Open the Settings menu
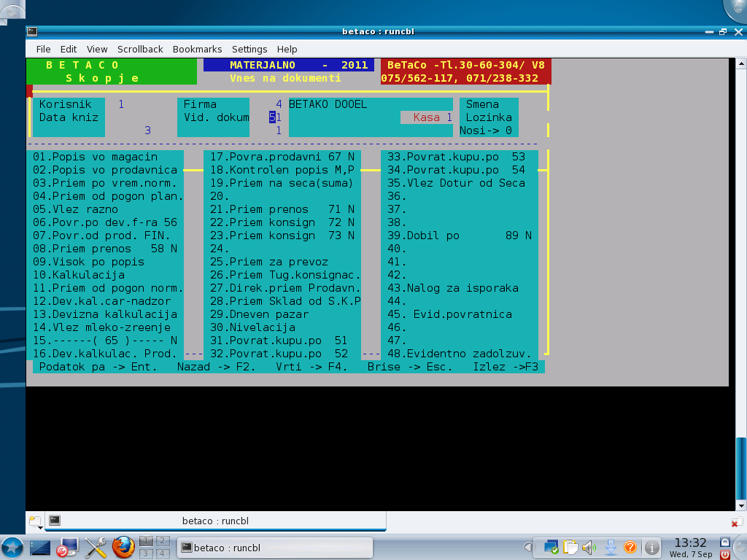 249,49
